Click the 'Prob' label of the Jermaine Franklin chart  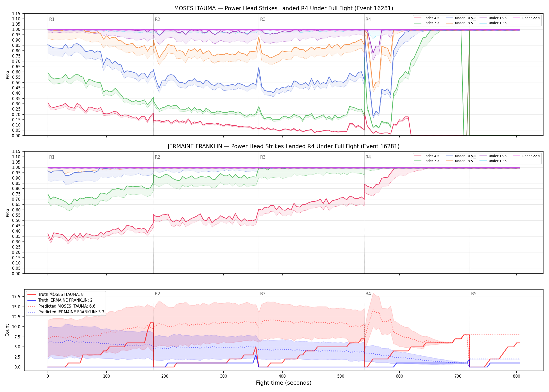7,213
